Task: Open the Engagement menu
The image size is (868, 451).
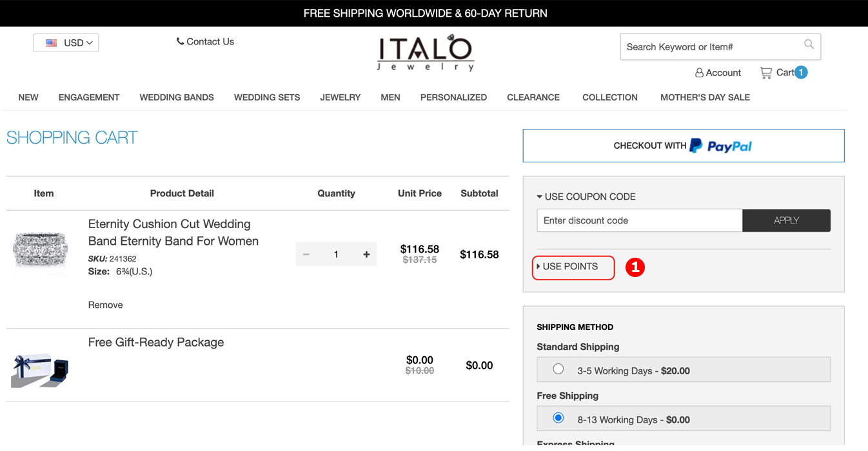Action: click(x=89, y=97)
